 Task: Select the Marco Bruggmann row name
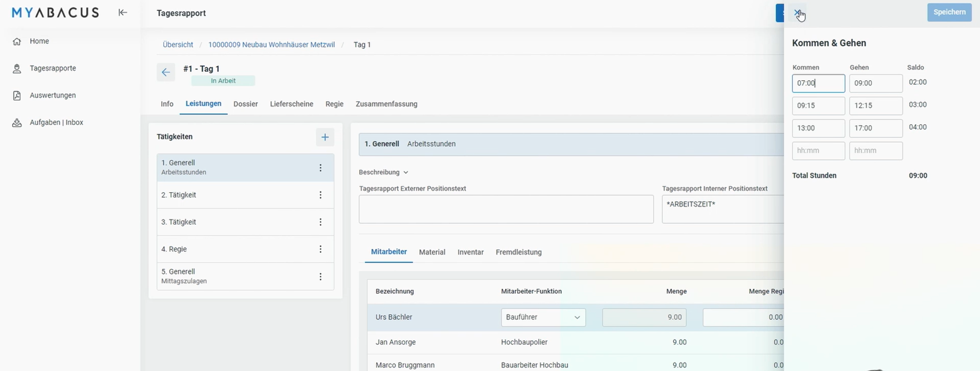tap(405, 365)
